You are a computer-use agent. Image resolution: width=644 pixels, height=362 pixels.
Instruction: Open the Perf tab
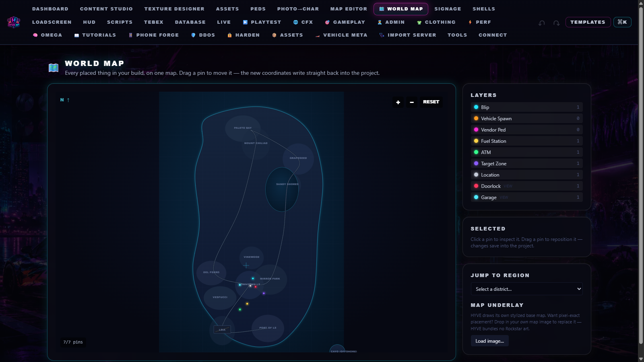(x=479, y=22)
